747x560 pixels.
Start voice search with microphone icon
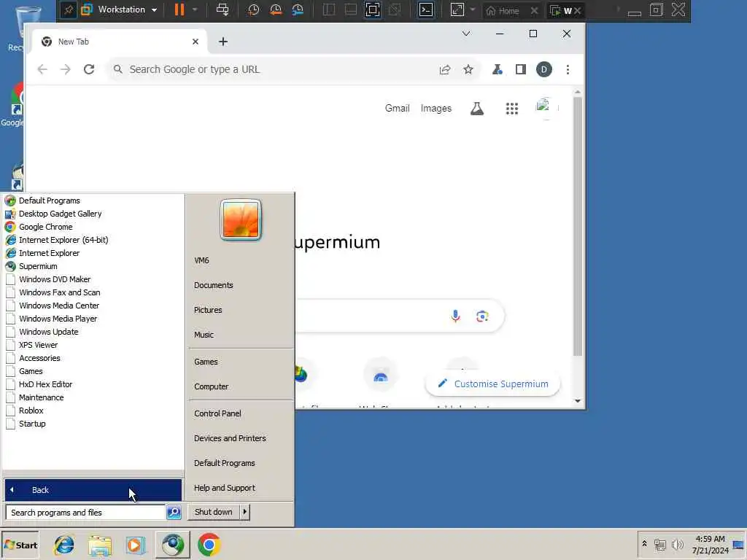pos(455,316)
